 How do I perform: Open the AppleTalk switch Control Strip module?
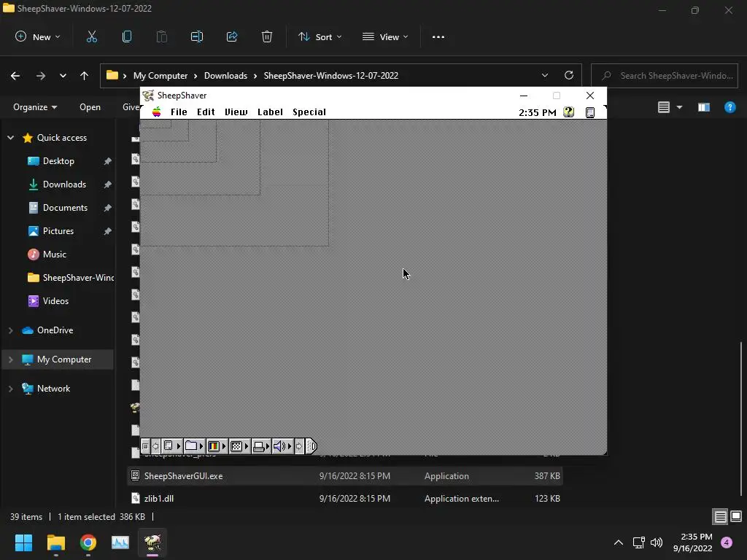171,446
